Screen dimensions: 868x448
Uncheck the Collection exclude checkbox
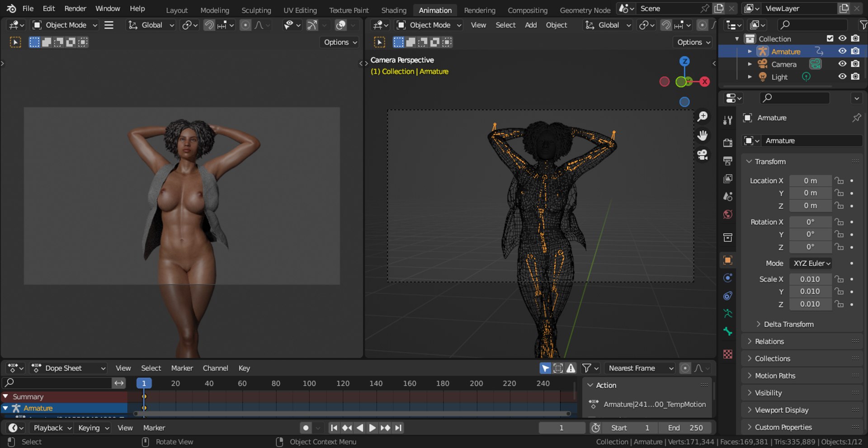pos(830,38)
